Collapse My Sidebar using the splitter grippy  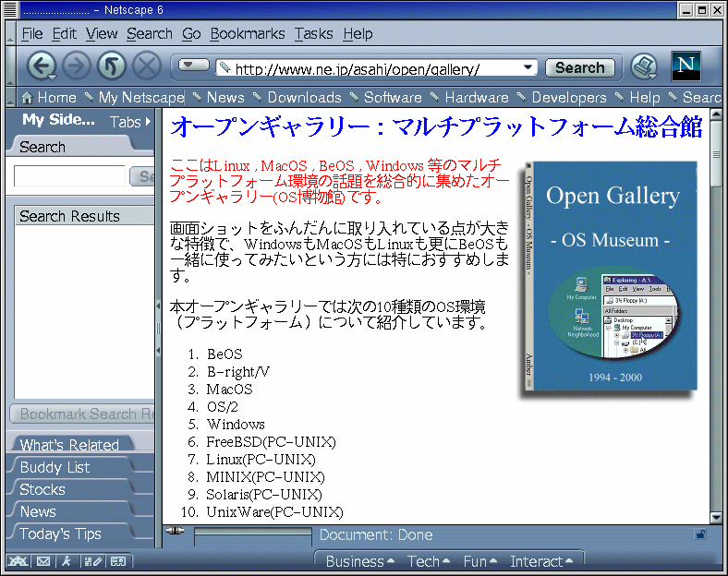(x=158, y=328)
